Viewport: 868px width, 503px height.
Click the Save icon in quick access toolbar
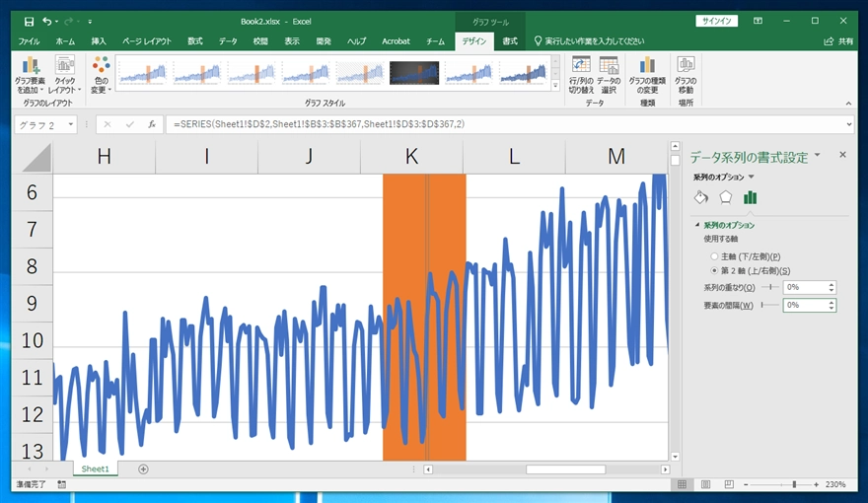coord(29,22)
